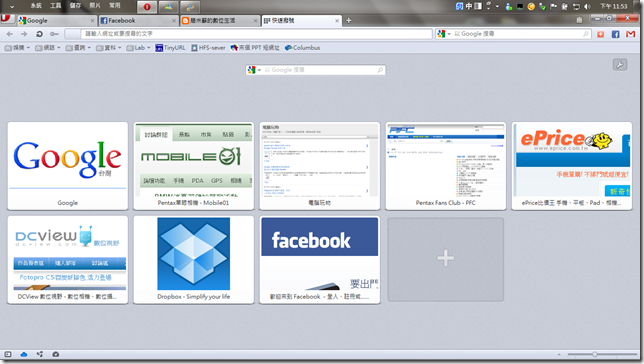644x364 pixels.
Task: Open the facebook speed dial thumbnail
Action: point(320,260)
